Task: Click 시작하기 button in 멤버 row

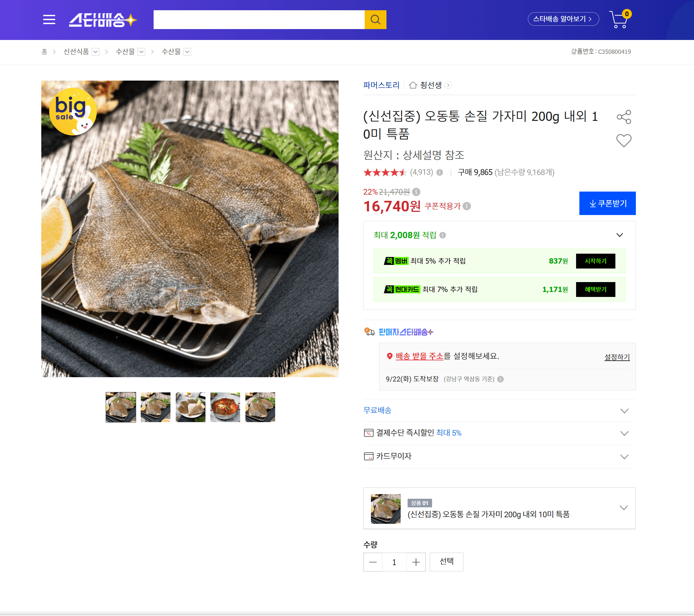Action: [596, 261]
